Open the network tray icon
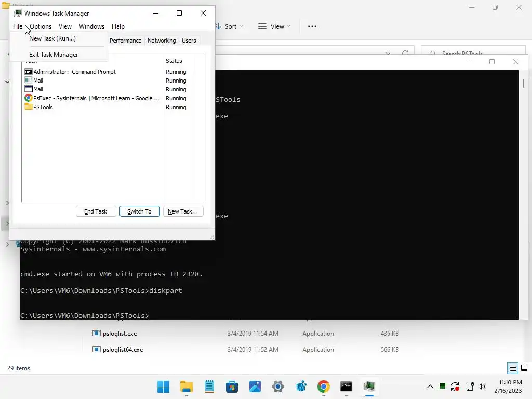 (469, 387)
